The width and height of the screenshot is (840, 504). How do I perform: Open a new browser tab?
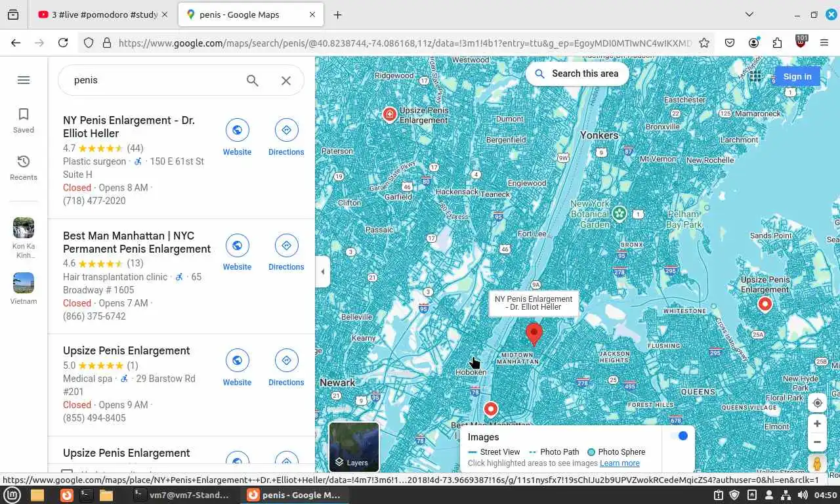pyautogui.click(x=337, y=14)
